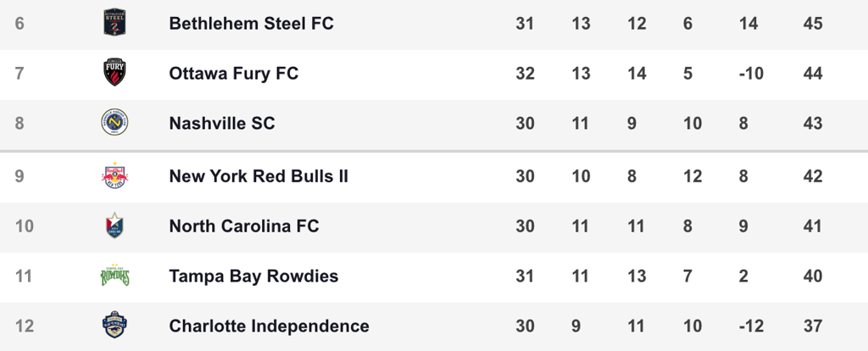Click rank number 6 in standings
The width and height of the screenshot is (868, 351).
tap(19, 24)
